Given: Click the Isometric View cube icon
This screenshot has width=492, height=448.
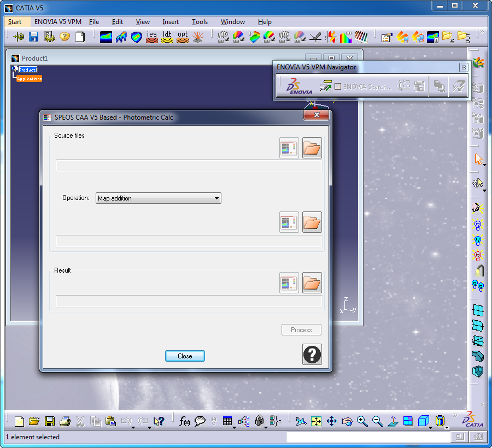Looking at the screenshot, I should click(x=423, y=421).
